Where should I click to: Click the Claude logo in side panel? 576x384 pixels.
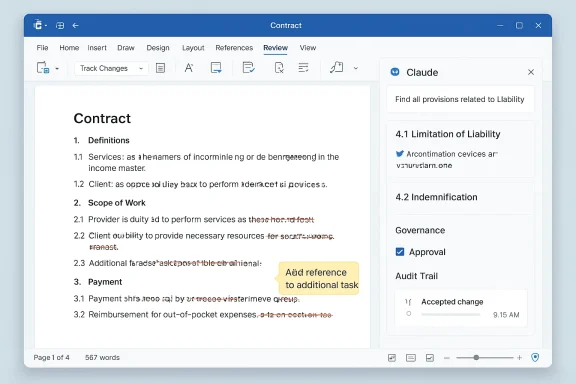pyautogui.click(x=395, y=72)
